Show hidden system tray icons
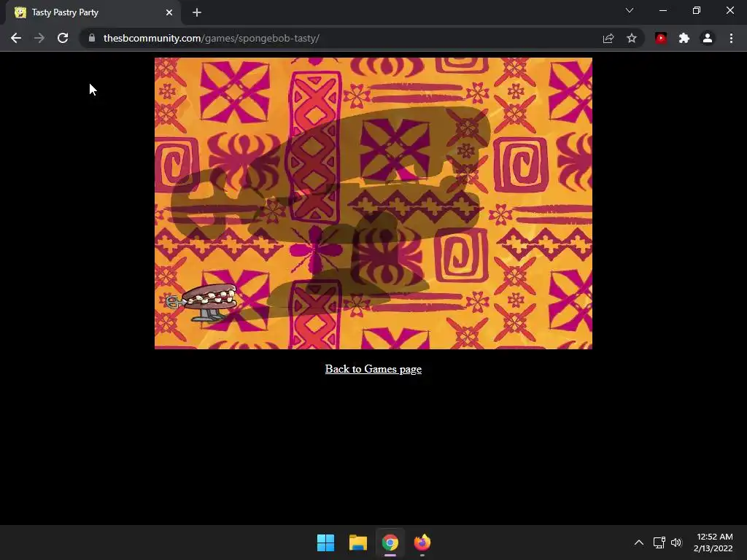The image size is (747, 560). point(639,542)
